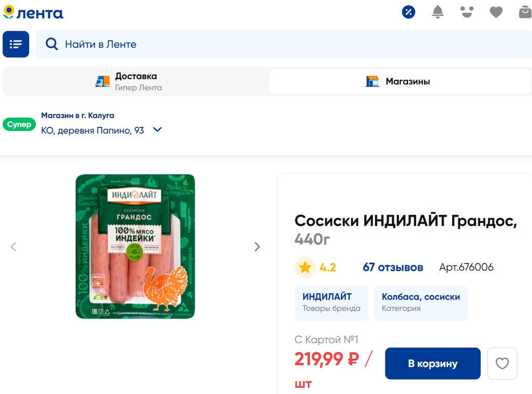532x394 pixels.
Task: Show previous product image arrow
Action: (14, 247)
